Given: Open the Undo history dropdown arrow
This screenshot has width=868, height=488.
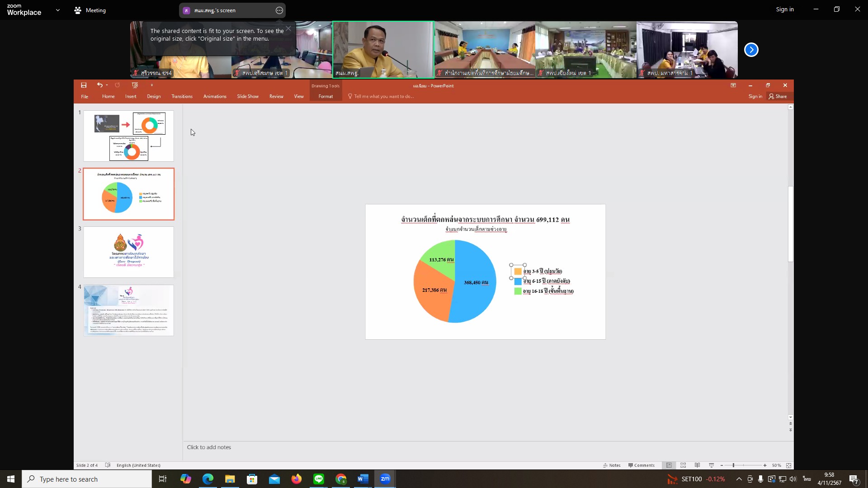Looking at the screenshot, I should pyautogui.click(x=107, y=85).
